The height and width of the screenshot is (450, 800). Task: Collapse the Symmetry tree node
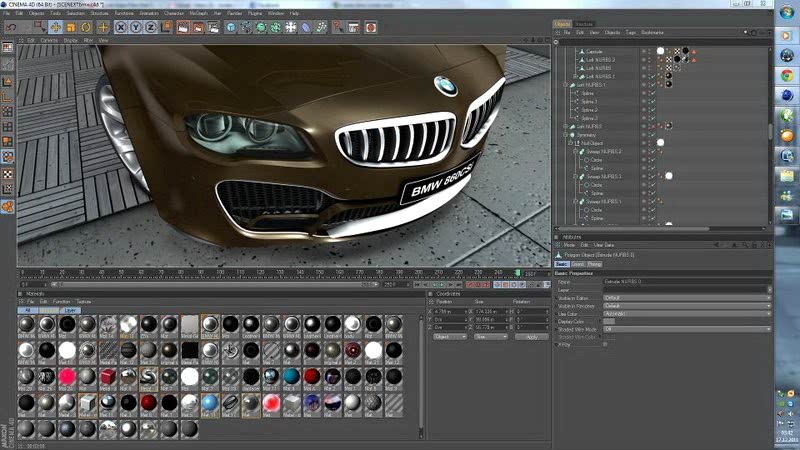(x=565, y=135)
